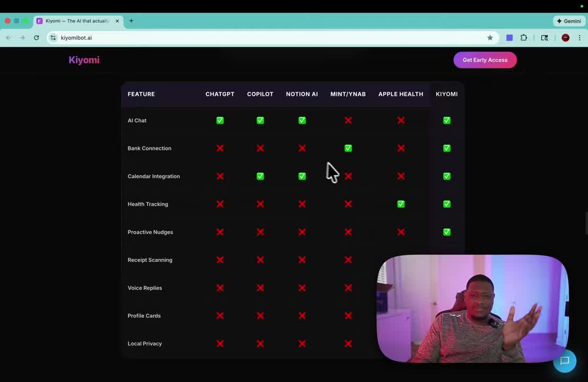Open a new browser tab
Screen dimensions: 588x382
tap(131, 21)
